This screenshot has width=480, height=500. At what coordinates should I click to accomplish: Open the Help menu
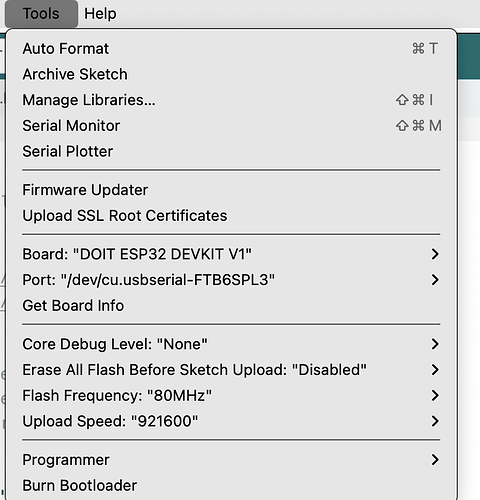pyautogui.click(x=100, y=14)
